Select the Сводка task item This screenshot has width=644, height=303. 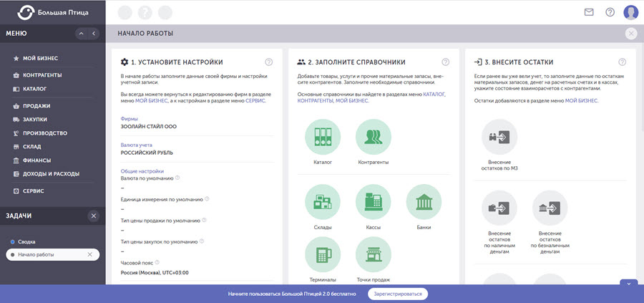tap(26, 242)
